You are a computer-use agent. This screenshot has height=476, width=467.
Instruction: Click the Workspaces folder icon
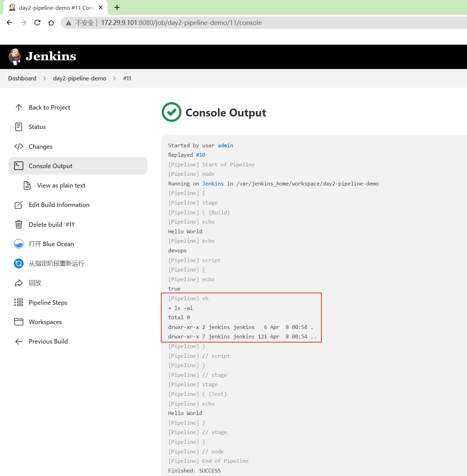[x=19, y=322]
